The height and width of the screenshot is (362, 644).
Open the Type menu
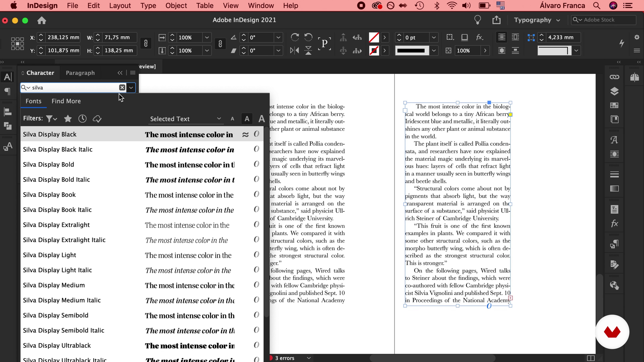(x=148, y=6)
